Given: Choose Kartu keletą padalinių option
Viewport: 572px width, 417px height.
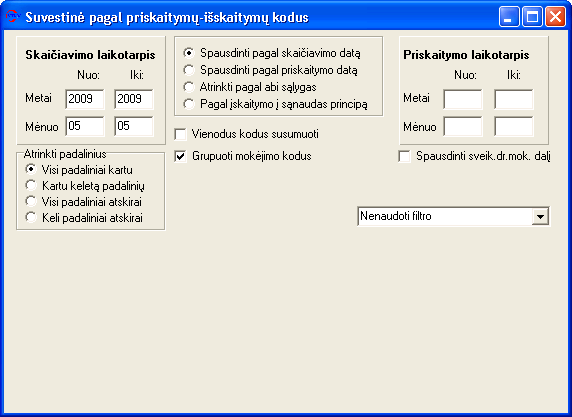Looking at the screenshot, I should [x=31, y=185].
